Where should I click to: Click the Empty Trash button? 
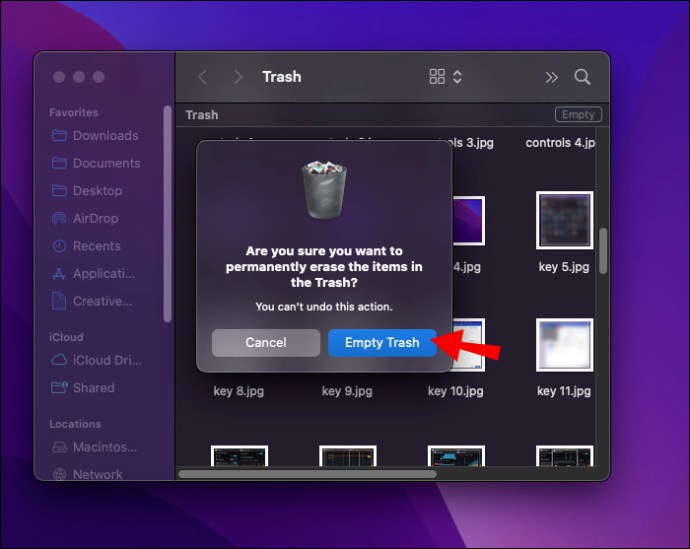[x=382, y=342]
